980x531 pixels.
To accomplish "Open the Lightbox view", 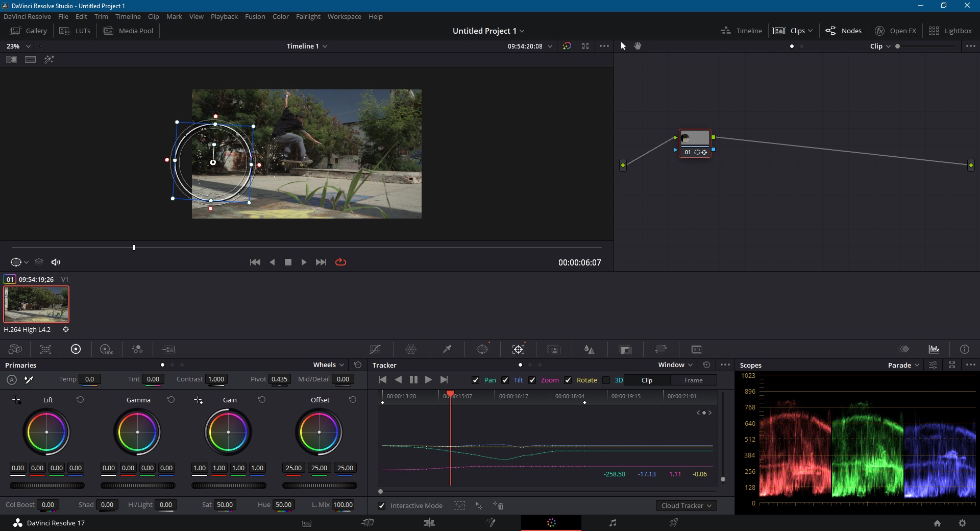I will [950, 31].
